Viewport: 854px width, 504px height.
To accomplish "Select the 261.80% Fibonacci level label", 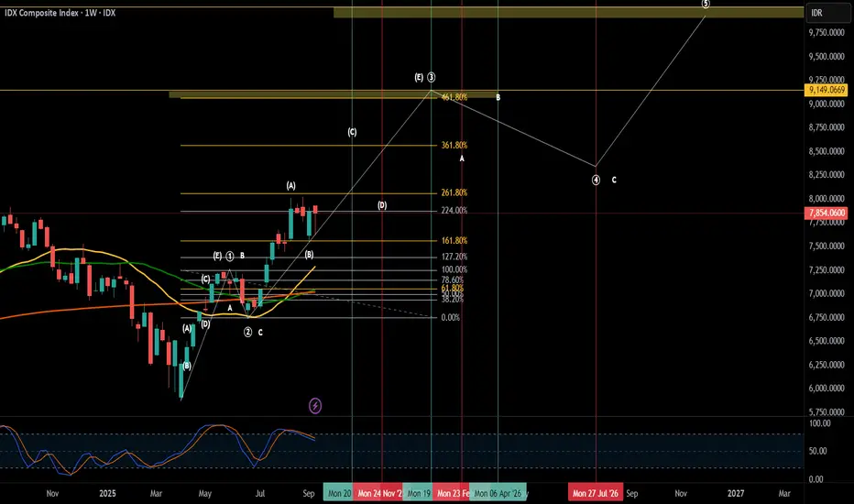I will 454,192.
